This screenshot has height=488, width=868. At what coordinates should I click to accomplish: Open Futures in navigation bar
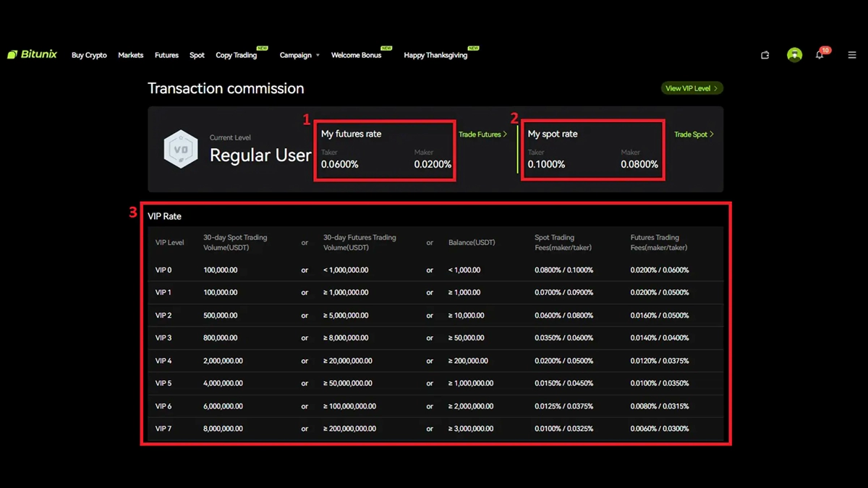click(166, 55)
